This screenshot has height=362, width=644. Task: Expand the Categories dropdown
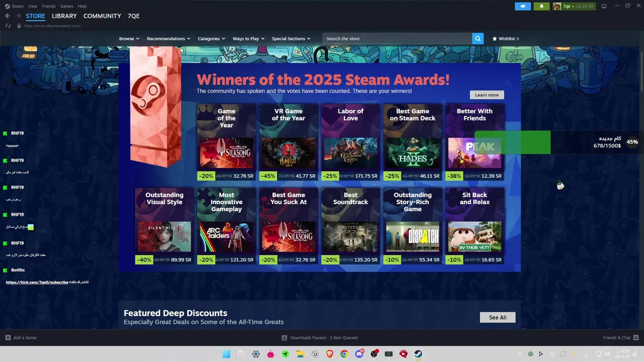click(x=211, y=39)
